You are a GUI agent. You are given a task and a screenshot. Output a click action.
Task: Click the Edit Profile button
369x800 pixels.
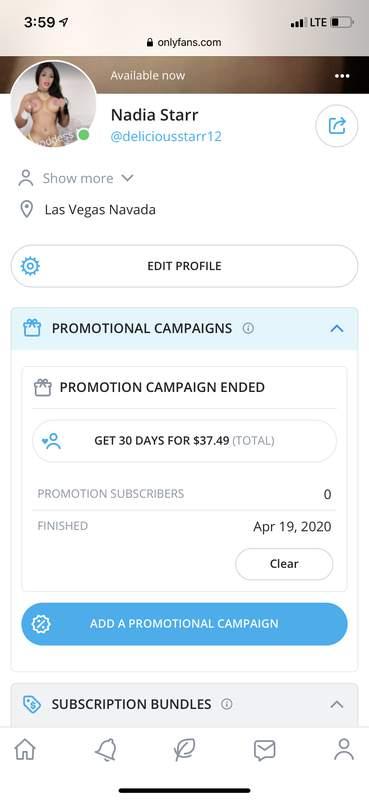tap(184, 266)
